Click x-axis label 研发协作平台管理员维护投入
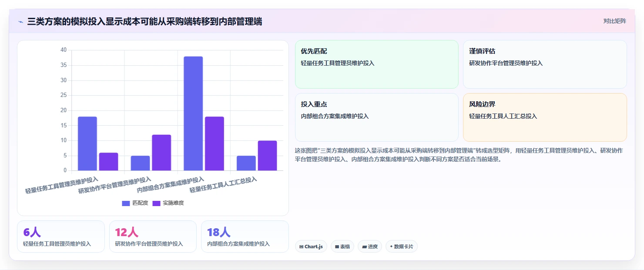Screen dimensions: 644x270 click(x=114, y=185)
